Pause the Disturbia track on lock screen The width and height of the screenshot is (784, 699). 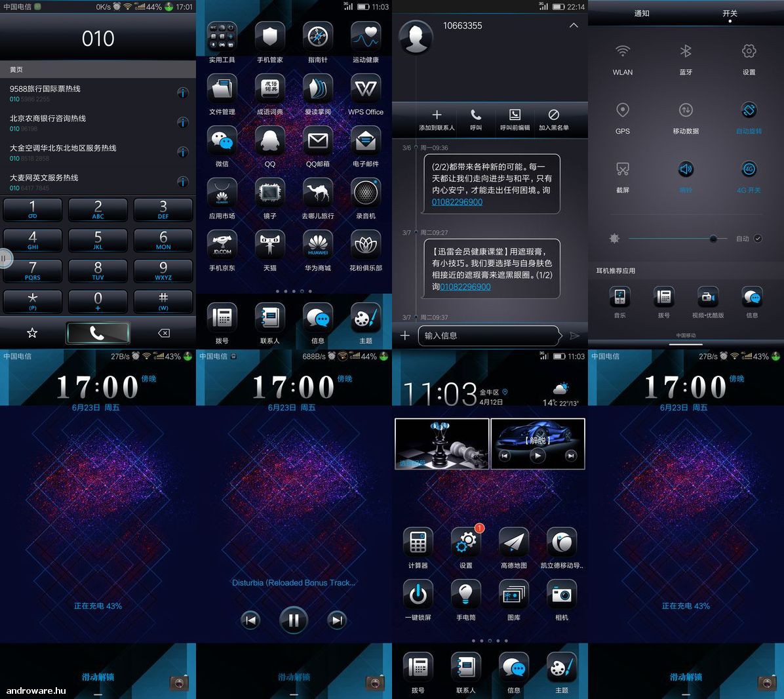tap(293, 620)
